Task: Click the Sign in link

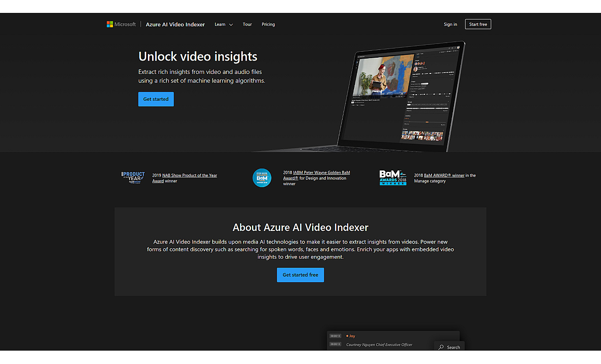Action: pos(450,24)
